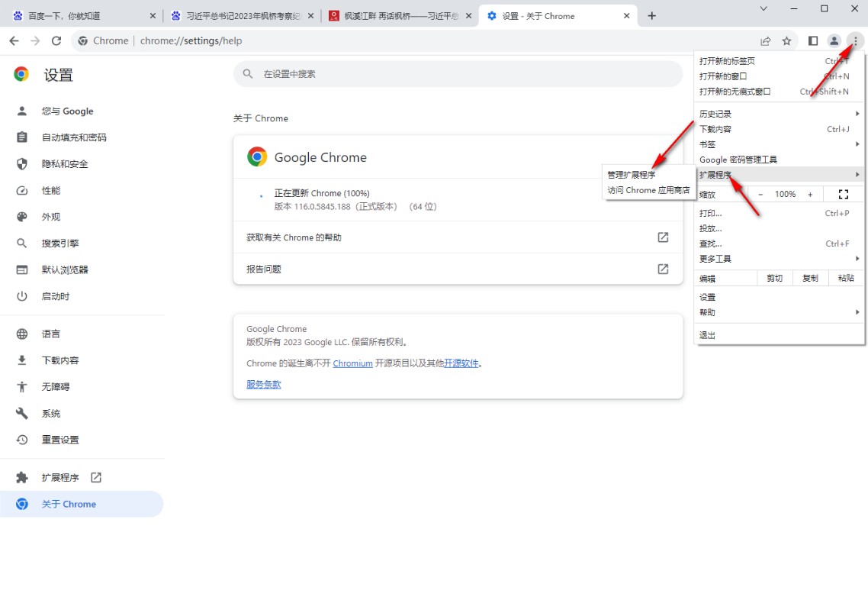The height and width of the screenshot is (600, 868).
Task: Close the 枫溪江畔 tab
Action: point(468,16)
